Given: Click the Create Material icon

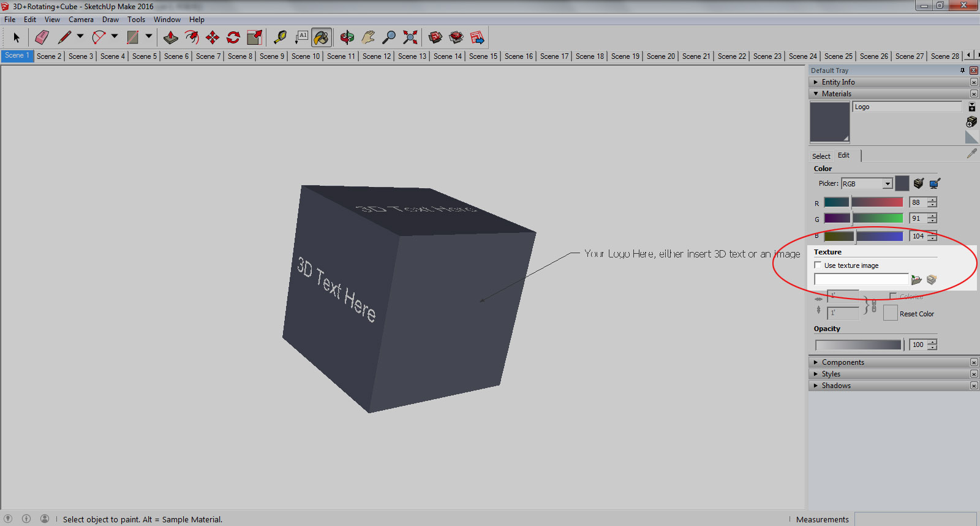Looking at the screenshot, I should [x=971, y=122].
